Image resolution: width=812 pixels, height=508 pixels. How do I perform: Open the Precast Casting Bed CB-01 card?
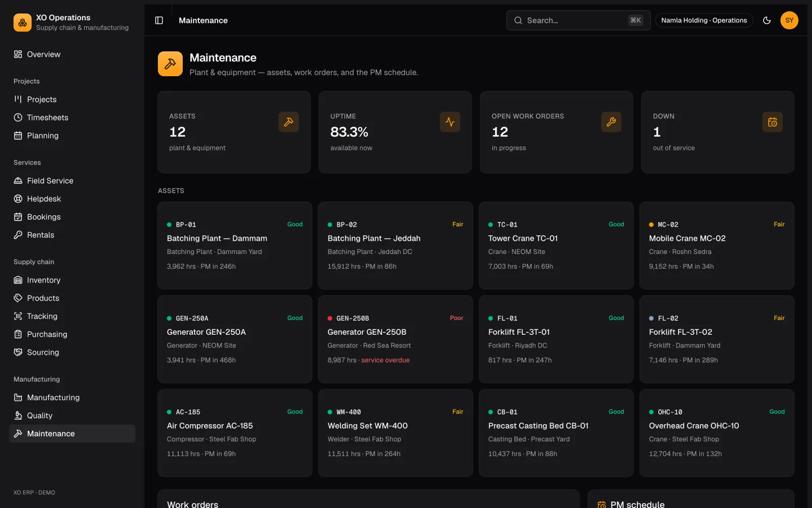coord(556,433)
